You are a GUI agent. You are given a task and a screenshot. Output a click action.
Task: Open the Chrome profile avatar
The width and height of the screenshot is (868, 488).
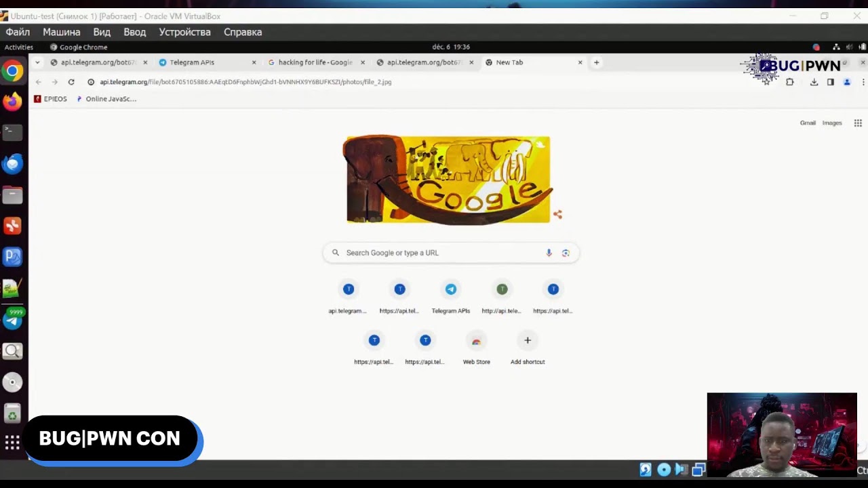[x=847, y=82]
